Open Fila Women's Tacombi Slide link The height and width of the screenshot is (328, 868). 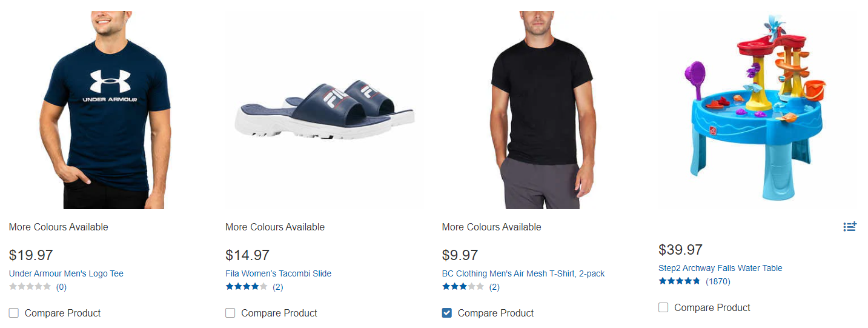pyautogui.click(x=278, y=273)
